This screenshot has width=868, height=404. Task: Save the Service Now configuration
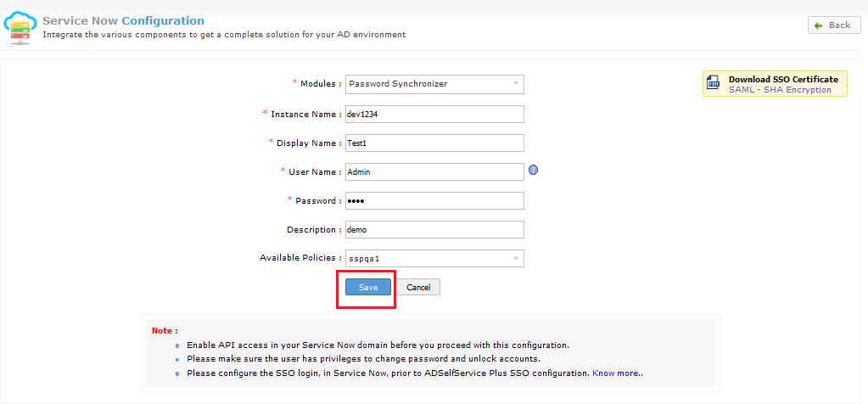point(368,287)
